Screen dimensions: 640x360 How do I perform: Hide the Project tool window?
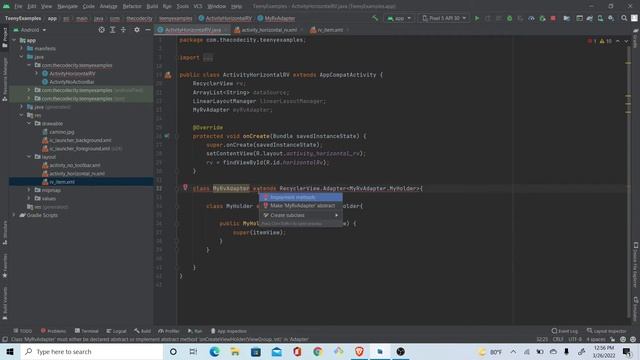(148, 30)
